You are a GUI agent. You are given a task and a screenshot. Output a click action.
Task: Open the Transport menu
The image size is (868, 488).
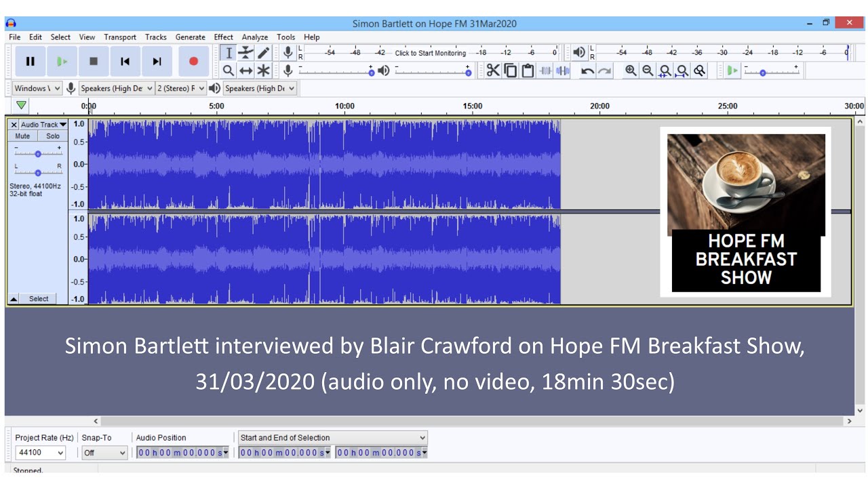point(120,37)
